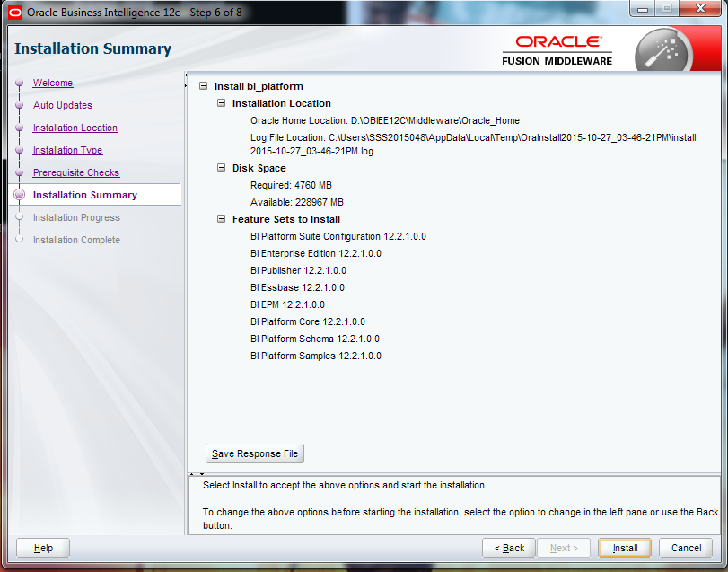Select the Oracle Home Location row
Screen dimensions: 728x572
[385, 120]
